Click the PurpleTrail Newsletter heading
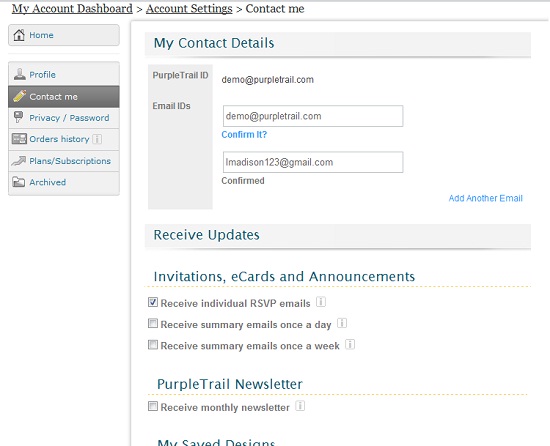550x446 pixels. pyautogui.click(x=230, y=384)
